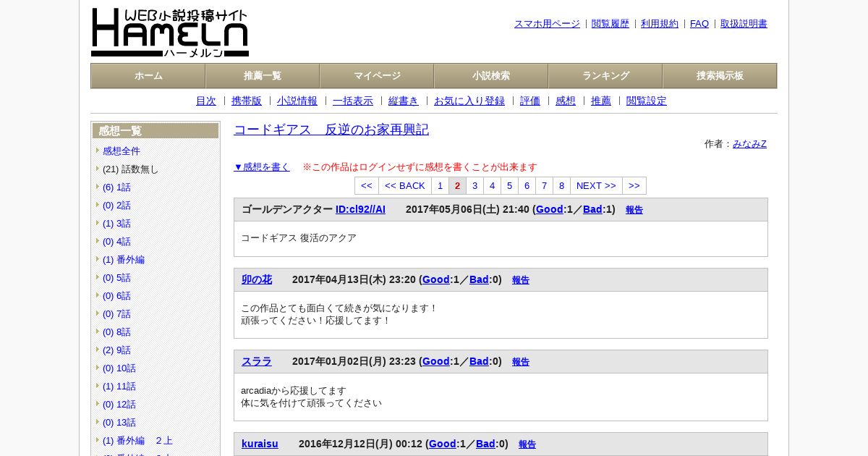This screenshot has height=456, width=868.
Task: Click NEXT >> pagination button
Action: click(x=596, y=186)
